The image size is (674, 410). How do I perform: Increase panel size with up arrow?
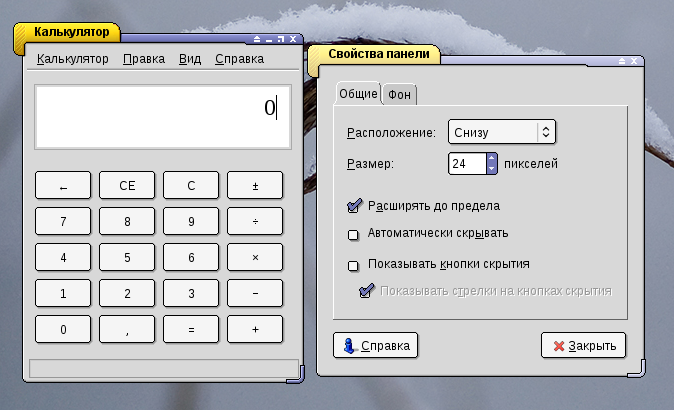[492, 158]
